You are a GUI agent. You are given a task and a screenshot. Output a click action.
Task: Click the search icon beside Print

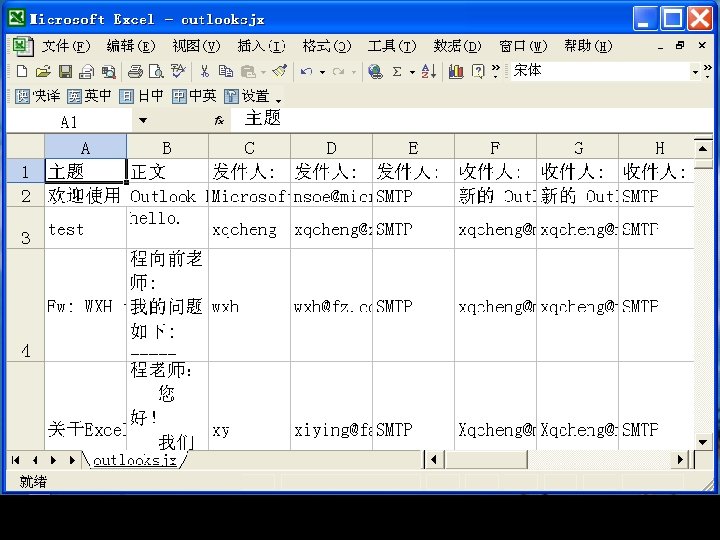(x=109, y=72)
